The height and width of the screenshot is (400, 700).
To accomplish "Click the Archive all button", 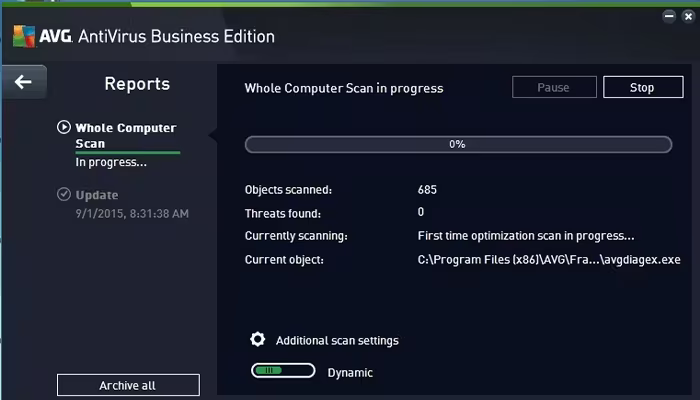I will 128,385.
